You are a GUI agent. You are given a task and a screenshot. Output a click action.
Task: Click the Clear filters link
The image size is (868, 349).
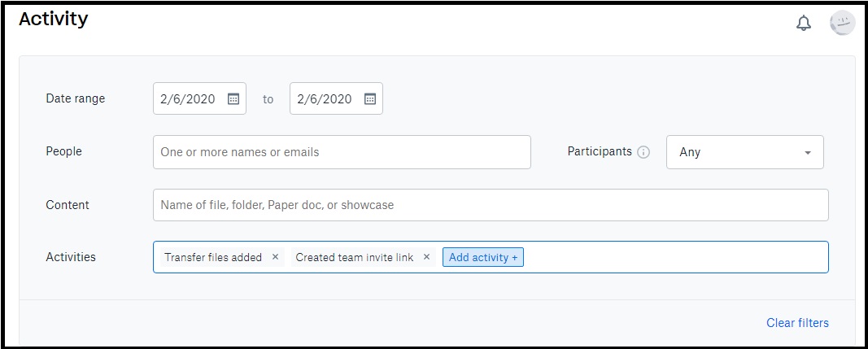(x=797, y=323)
